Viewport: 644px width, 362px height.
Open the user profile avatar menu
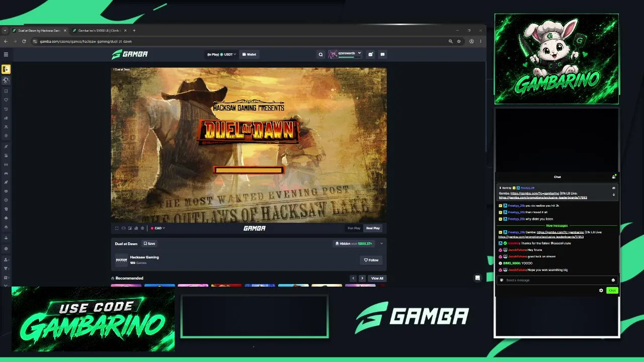coord(345,54)
